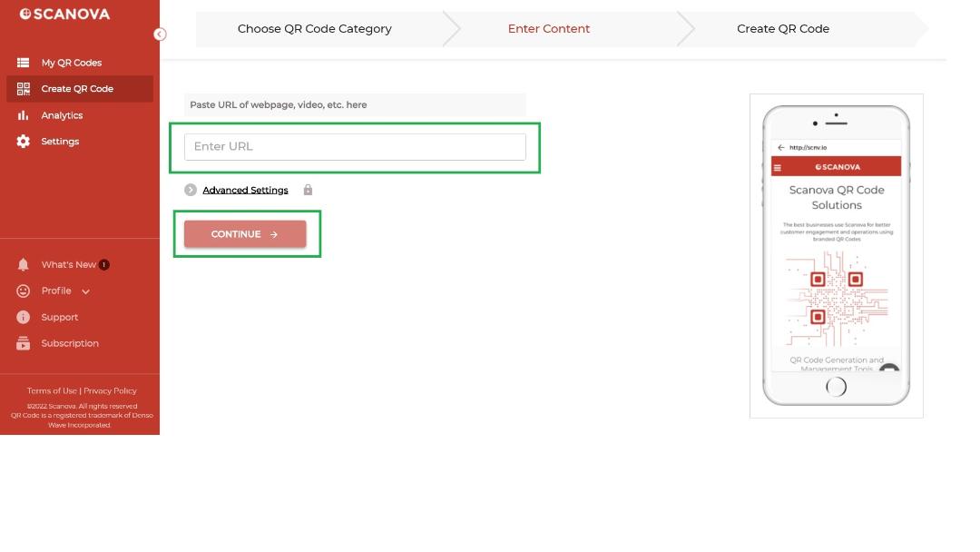Collapse the sidebar with arrow toggle
This screenshot has width=980, height=552.
pos(160,34)
